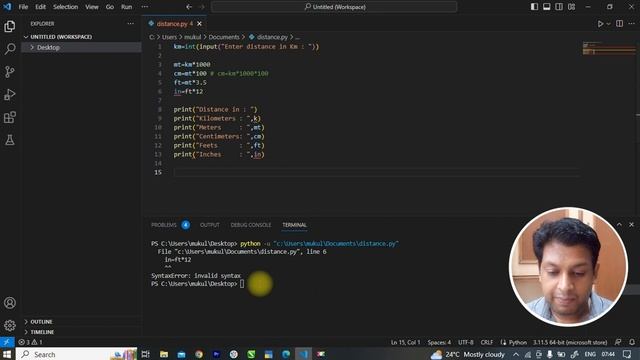This screenshot has height=360, width=640.
Task: Open the notifications bell in status bar
Action: coord(631,342)
